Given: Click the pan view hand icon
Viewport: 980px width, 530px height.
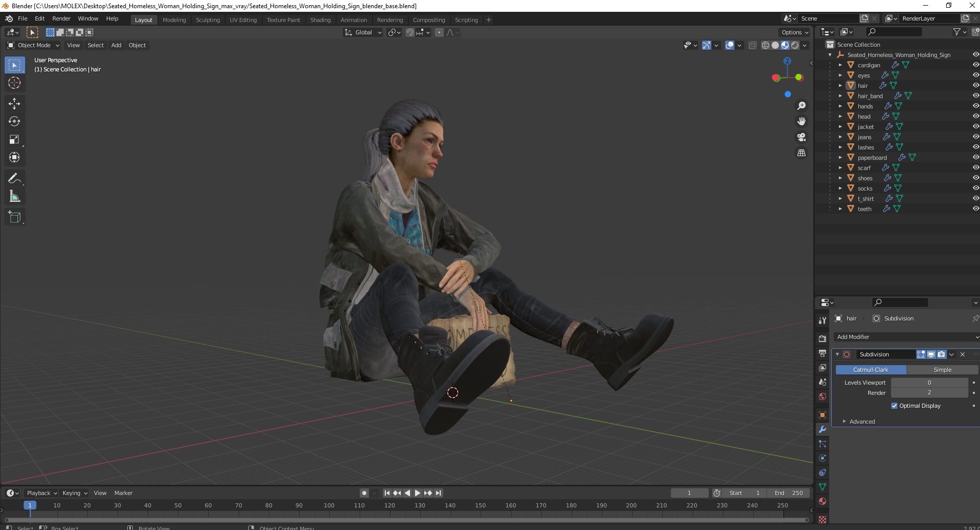Looking at the screenshot, I should click(801, 122).
